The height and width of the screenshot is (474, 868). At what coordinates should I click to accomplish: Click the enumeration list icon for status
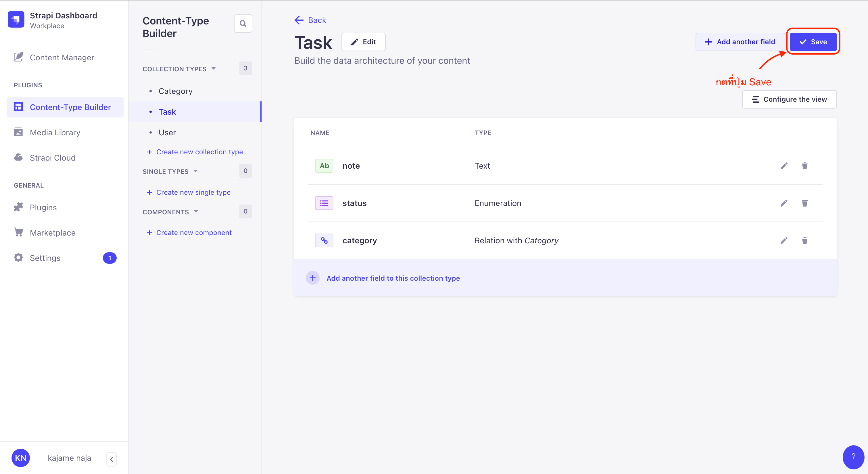(x=324, y=203)
